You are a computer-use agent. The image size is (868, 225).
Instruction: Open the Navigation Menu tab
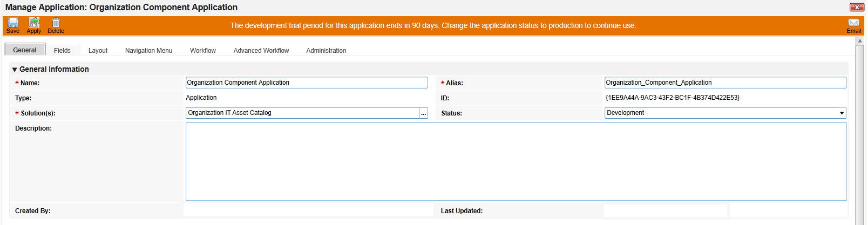coord(148,51)
